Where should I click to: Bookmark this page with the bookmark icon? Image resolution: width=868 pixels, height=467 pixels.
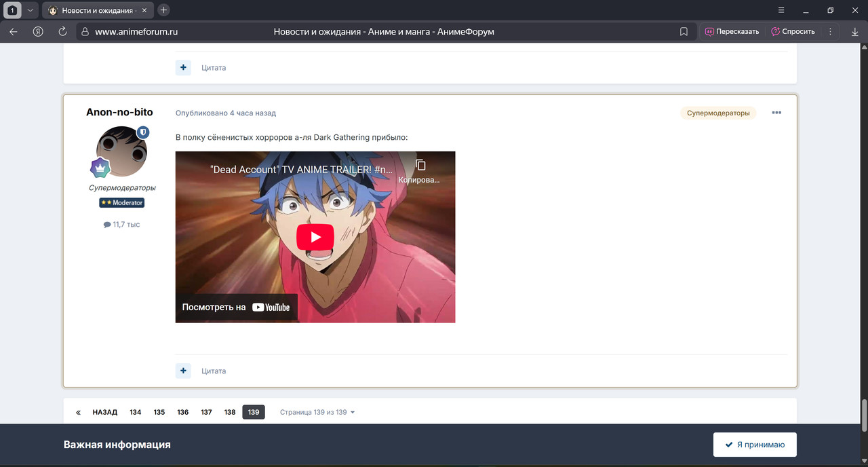[684, 31]
